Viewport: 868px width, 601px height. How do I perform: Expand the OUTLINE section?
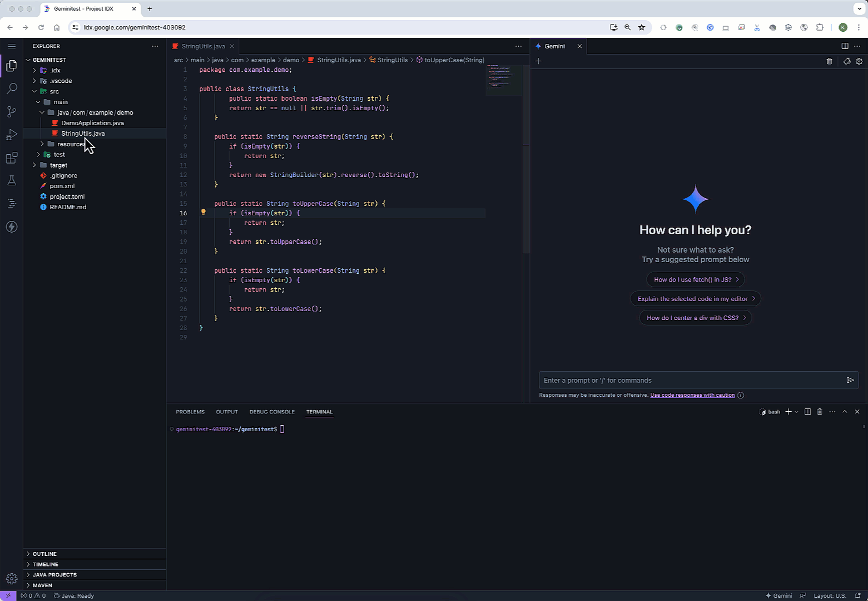coord(95,554)
